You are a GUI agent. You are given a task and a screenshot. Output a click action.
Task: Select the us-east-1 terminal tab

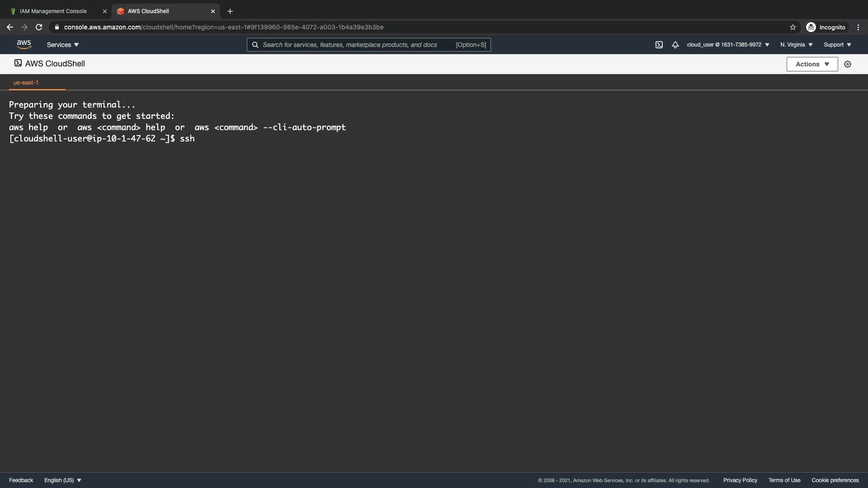tap(26, 83)
